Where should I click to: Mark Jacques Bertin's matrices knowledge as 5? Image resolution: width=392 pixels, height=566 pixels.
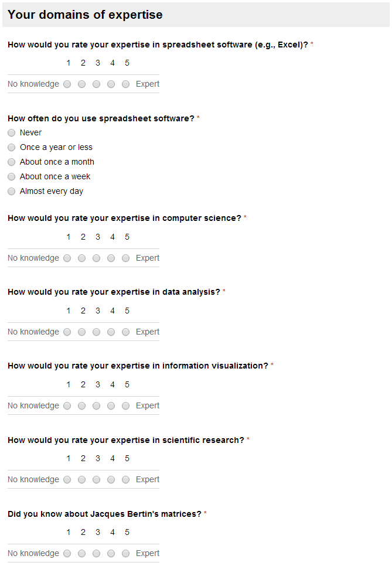tap(125, 553)
